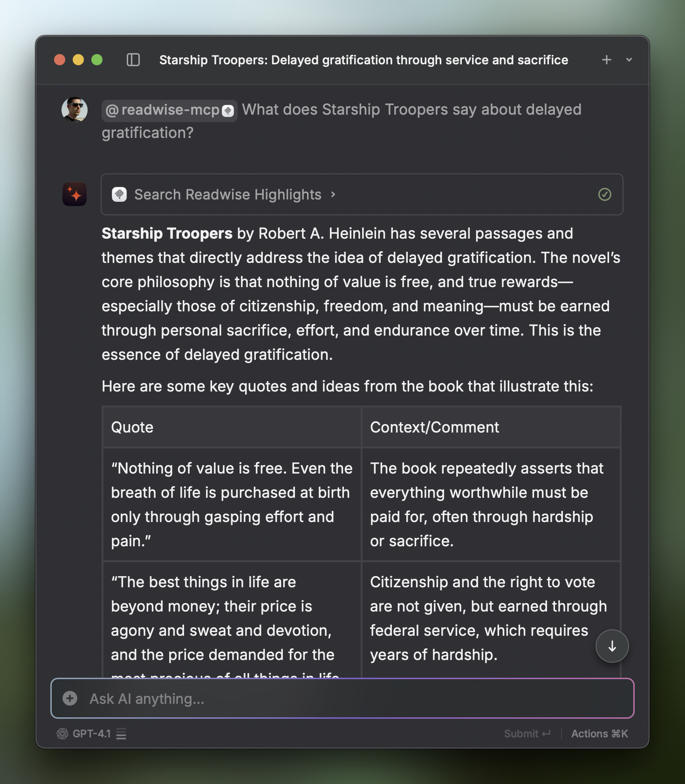Close the window with the red button

click(x=60, y=60)
